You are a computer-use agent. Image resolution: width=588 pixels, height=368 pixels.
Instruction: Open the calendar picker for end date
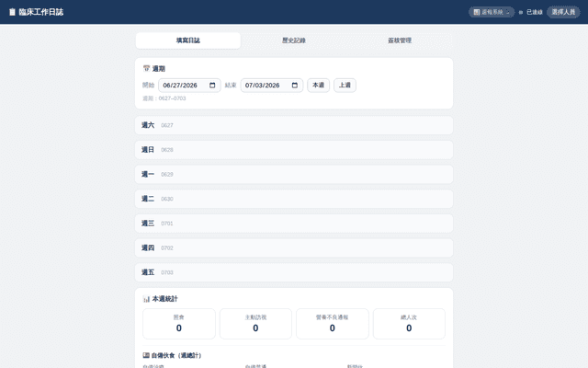295,86
